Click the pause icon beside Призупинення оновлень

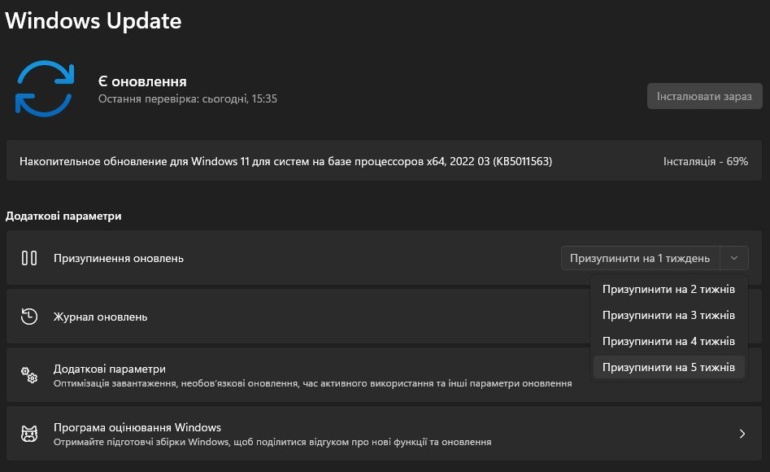29,258
